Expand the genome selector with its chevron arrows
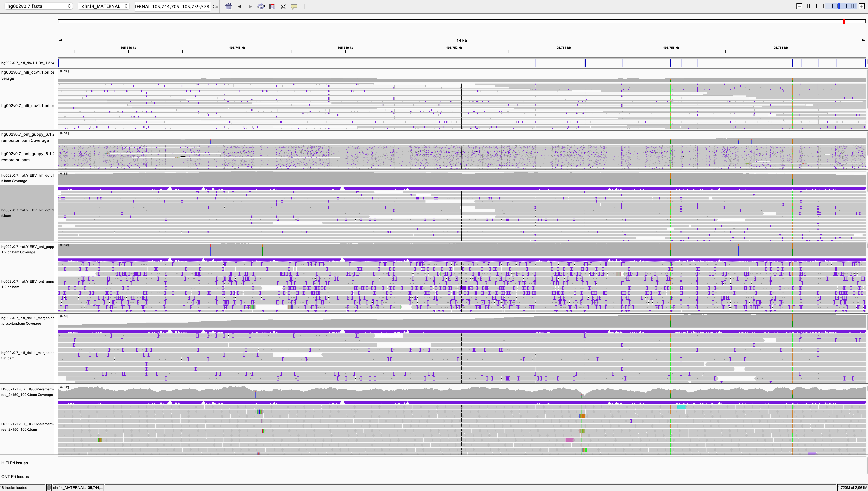868x491 pixels. tap(69, 6)
